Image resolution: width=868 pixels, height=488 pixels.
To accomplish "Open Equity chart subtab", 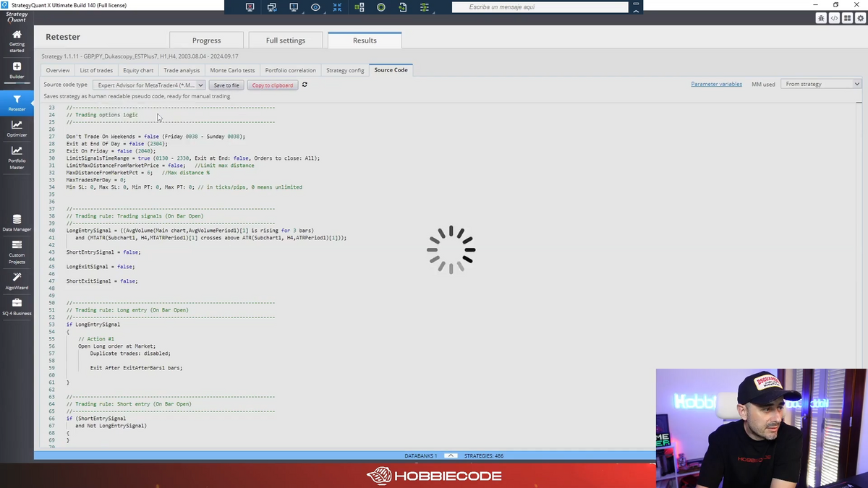I will (x=138, y=70).
